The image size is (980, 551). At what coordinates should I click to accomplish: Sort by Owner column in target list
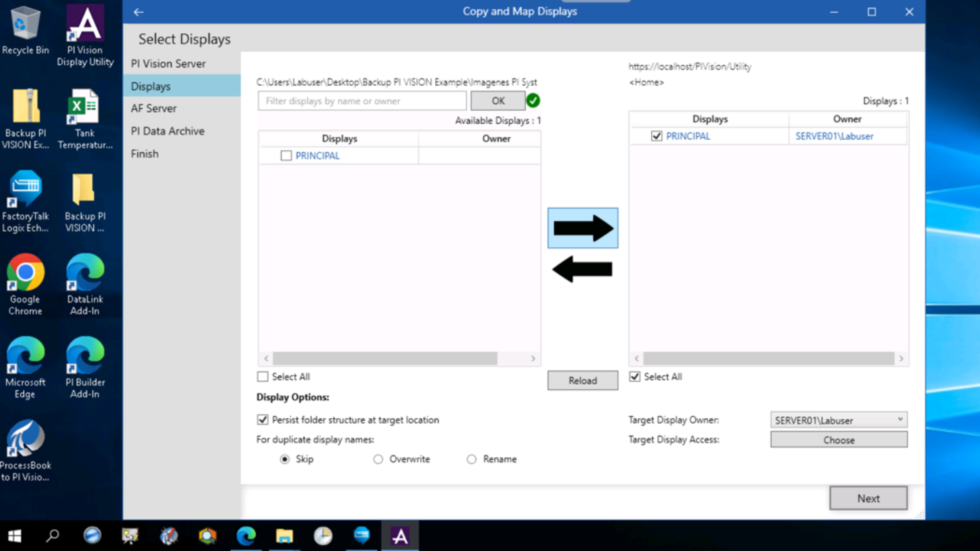click(847, 119)
